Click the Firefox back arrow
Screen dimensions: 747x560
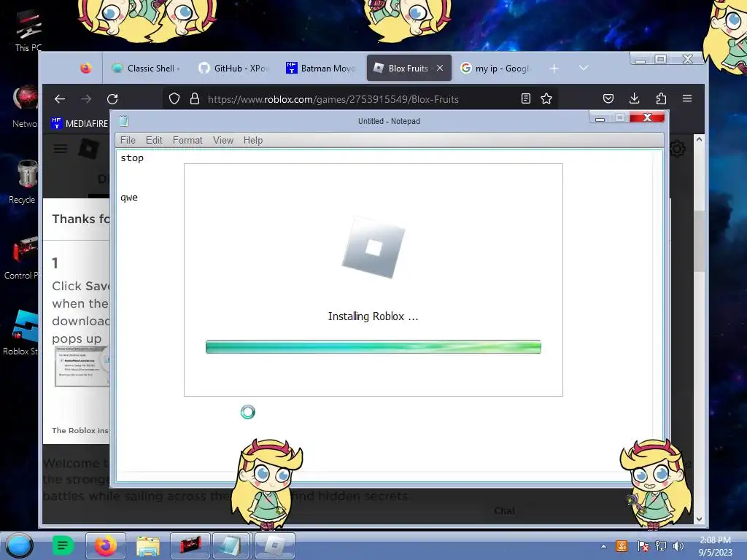(60, 99)
